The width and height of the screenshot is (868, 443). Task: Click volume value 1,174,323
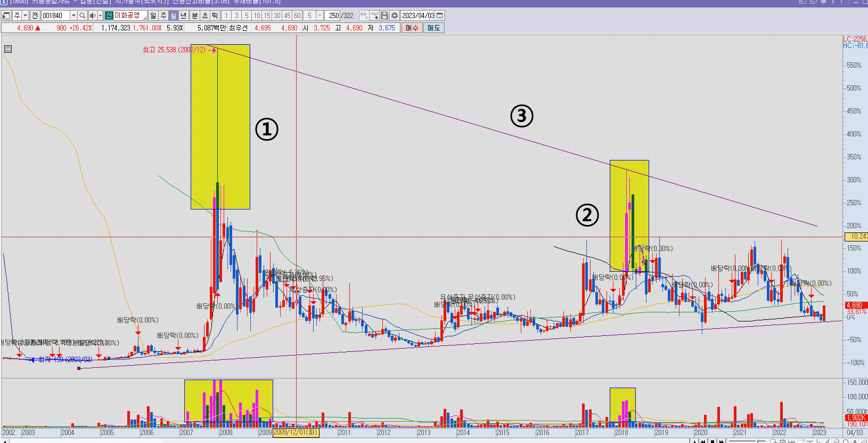(116, 28)
